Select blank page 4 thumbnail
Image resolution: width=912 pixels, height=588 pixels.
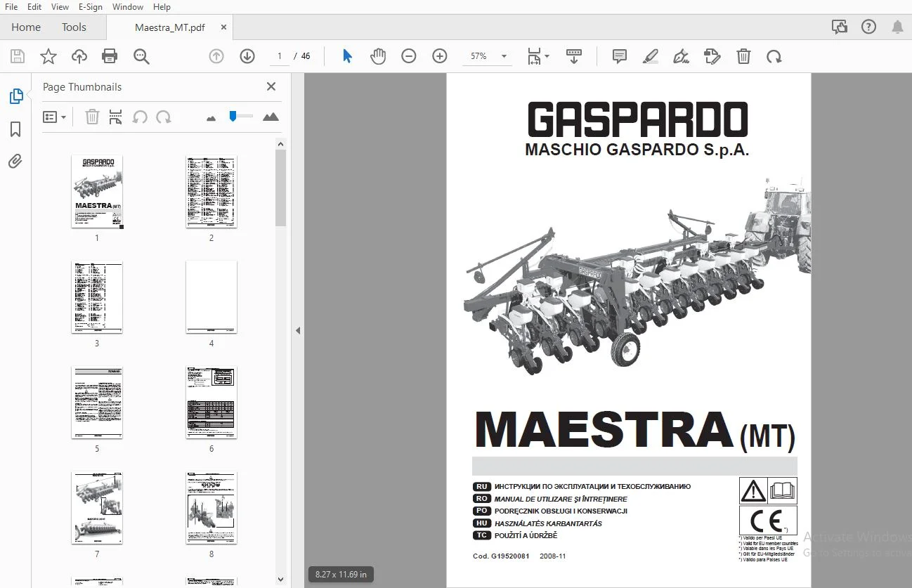[x=211, y=297]
